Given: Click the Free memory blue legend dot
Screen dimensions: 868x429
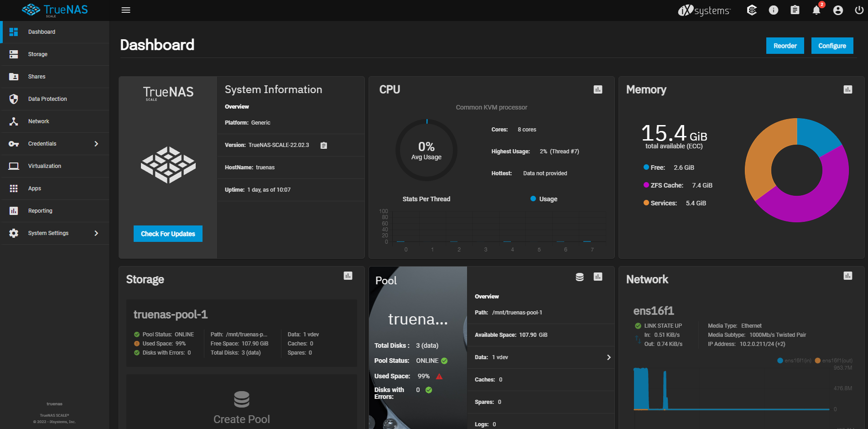Looking at the screenshot, I should pyautogui.click(x=646, y=167).
